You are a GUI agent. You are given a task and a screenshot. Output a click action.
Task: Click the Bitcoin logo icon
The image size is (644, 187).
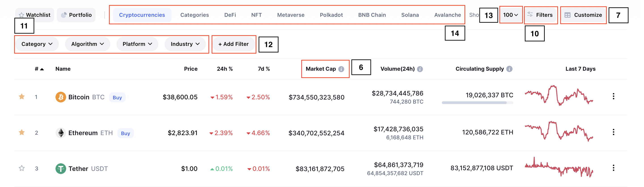tap(61, 97)
